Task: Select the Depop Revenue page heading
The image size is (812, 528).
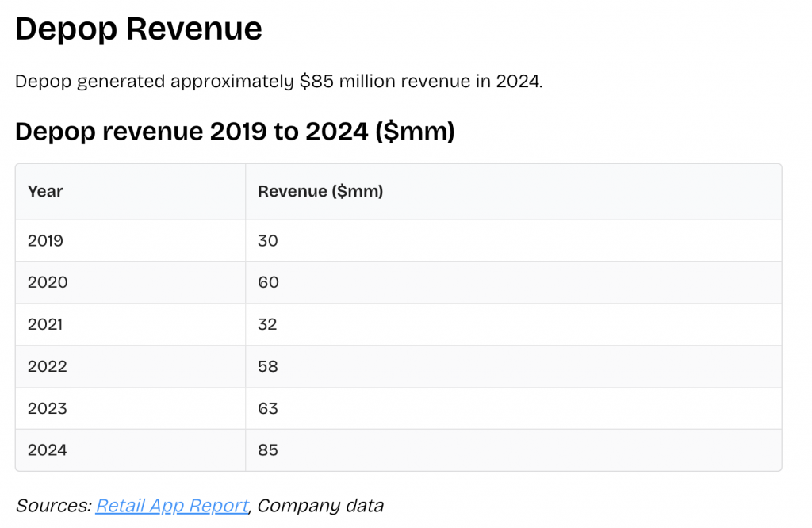Action: [x=138, y=29]
